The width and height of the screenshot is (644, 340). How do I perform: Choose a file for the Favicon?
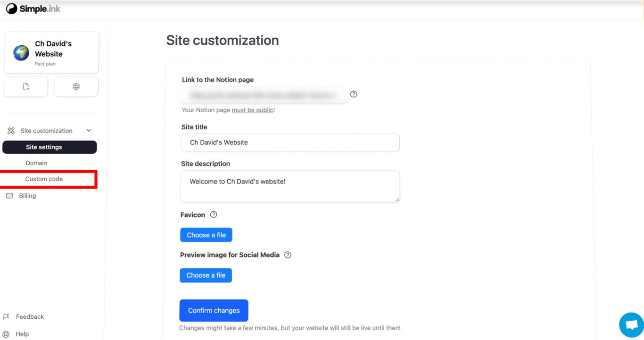pos(206,234)
